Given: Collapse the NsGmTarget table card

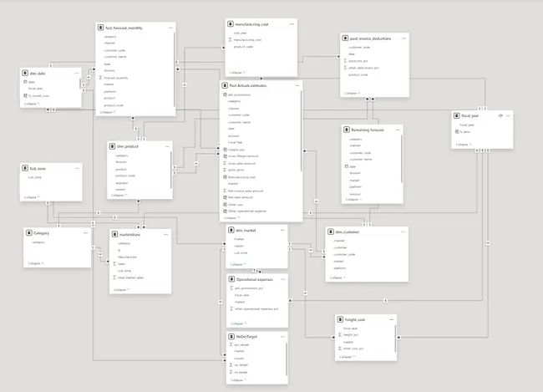Looking at the screenshot, I should click(x=238, y=379).
